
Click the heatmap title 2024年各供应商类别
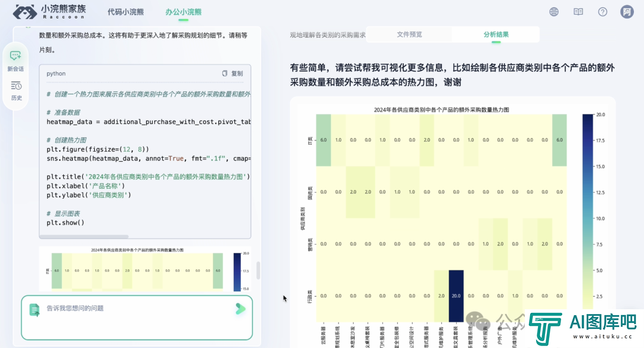click(441, 110)
